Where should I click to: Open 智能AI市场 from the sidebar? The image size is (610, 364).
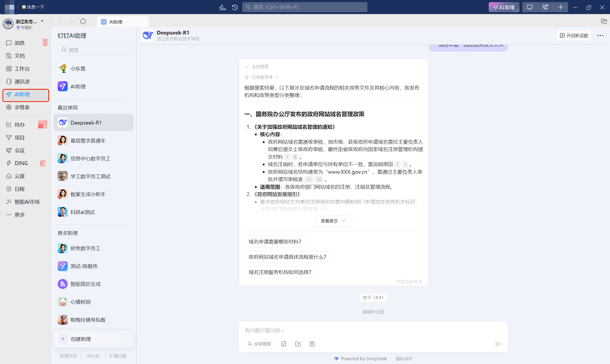[x=27, y=202]
